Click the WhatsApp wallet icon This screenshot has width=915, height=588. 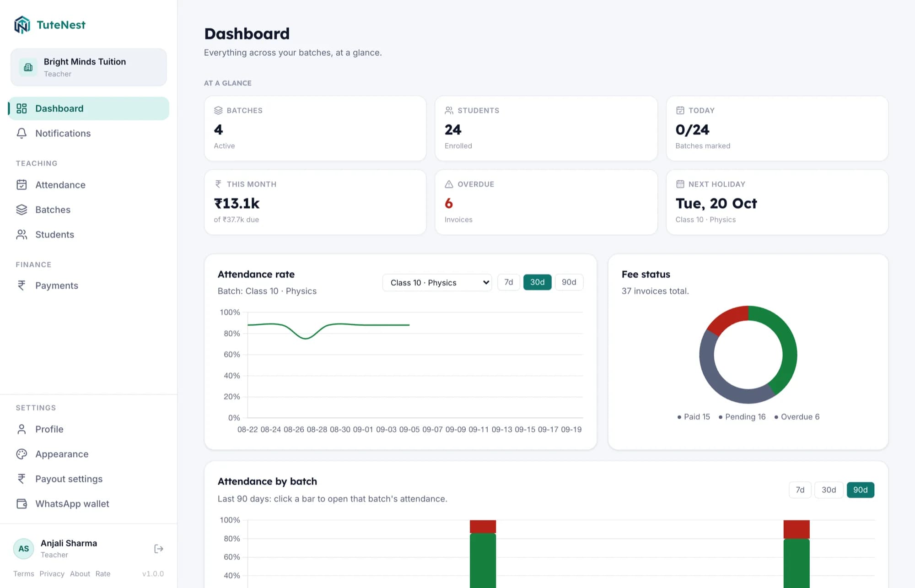(22, 503)
